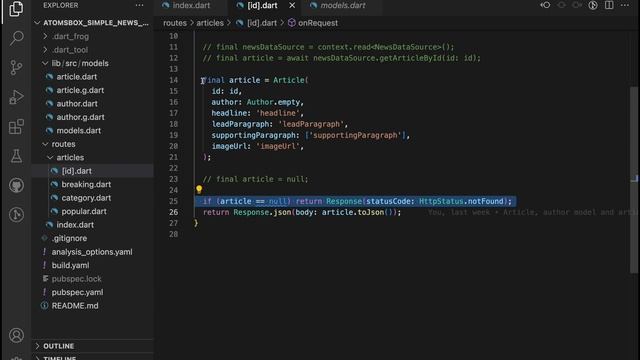Click the go back navigation icon in editor toolbar
Image resolution: width=640 pixels, height=360 pixels.
click(545, 5)
